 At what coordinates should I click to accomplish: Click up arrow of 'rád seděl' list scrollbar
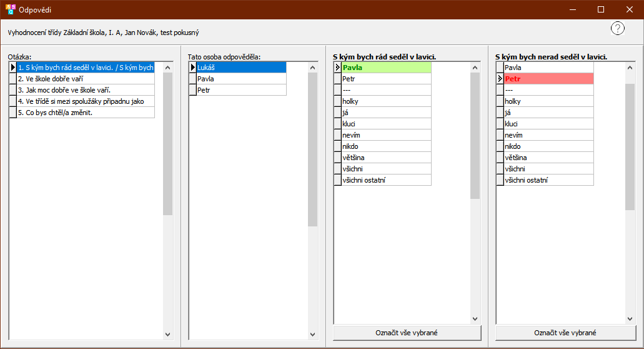[x=475, y=68]
